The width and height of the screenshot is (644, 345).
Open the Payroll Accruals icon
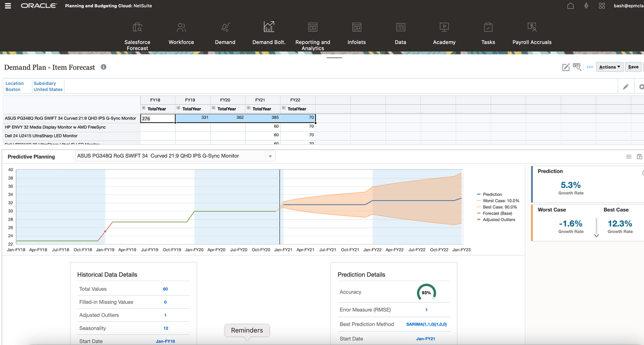click(532, 27)
